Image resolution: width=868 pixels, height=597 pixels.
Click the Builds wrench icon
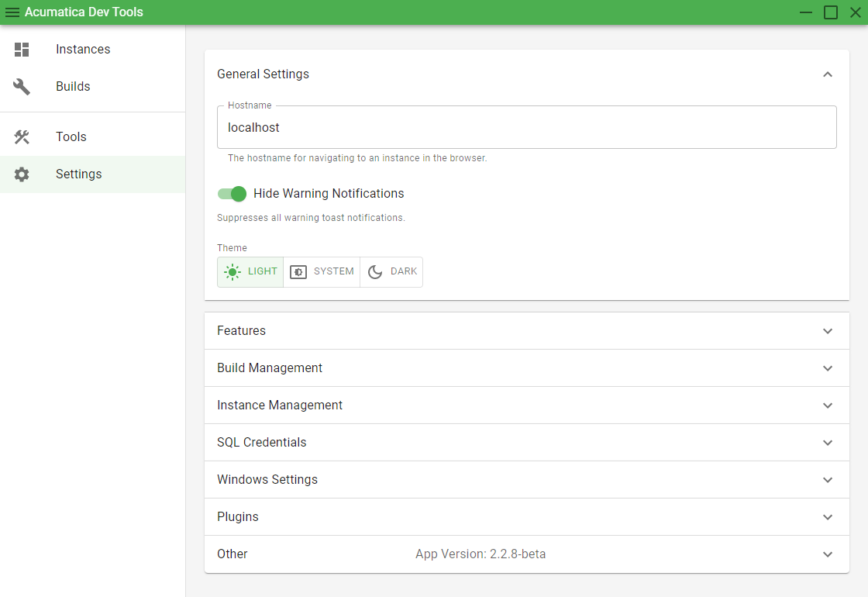22,86
